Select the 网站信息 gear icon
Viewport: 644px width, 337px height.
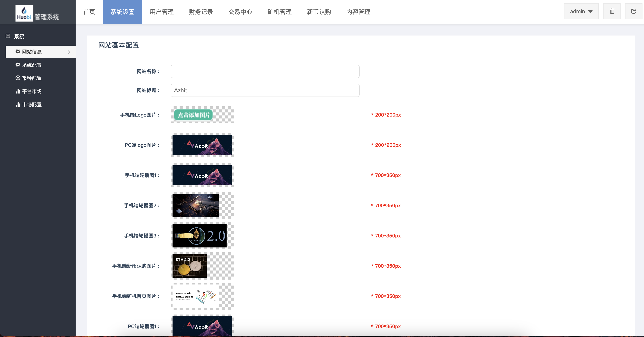(x=18, y=52)
